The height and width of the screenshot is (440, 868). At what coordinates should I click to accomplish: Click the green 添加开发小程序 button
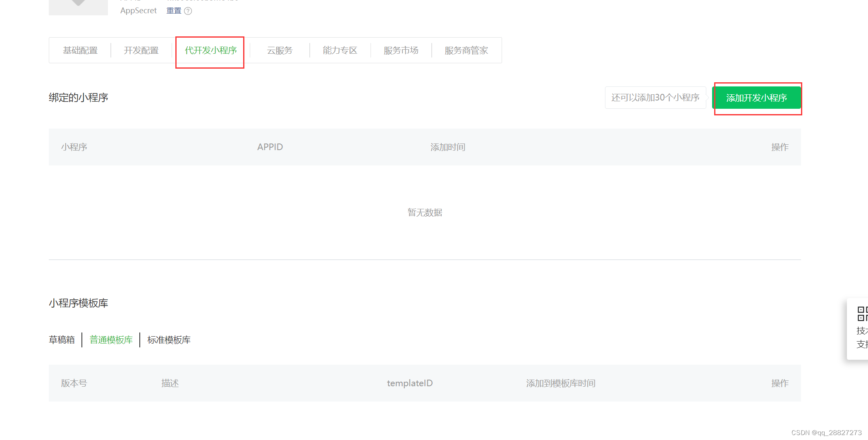(756, 98)
